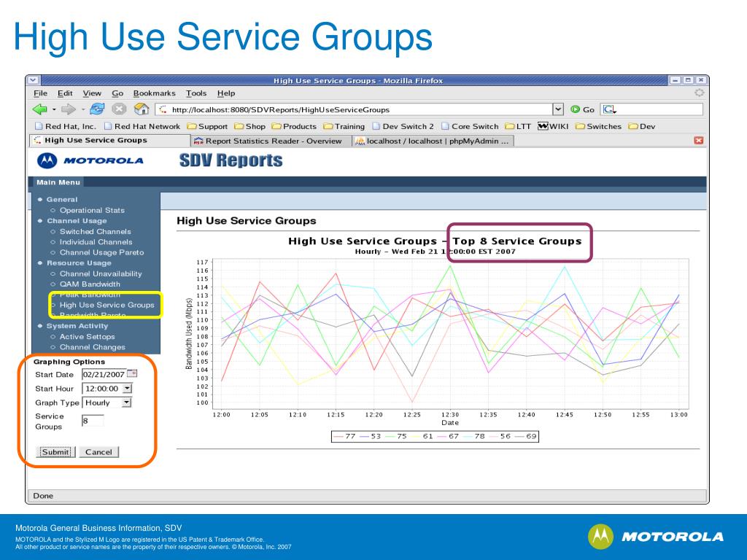This screenshot has height=560, width=747.
Task: Click legend entry for service group 77
Action: pyautogui.click(x=344, y=436)
